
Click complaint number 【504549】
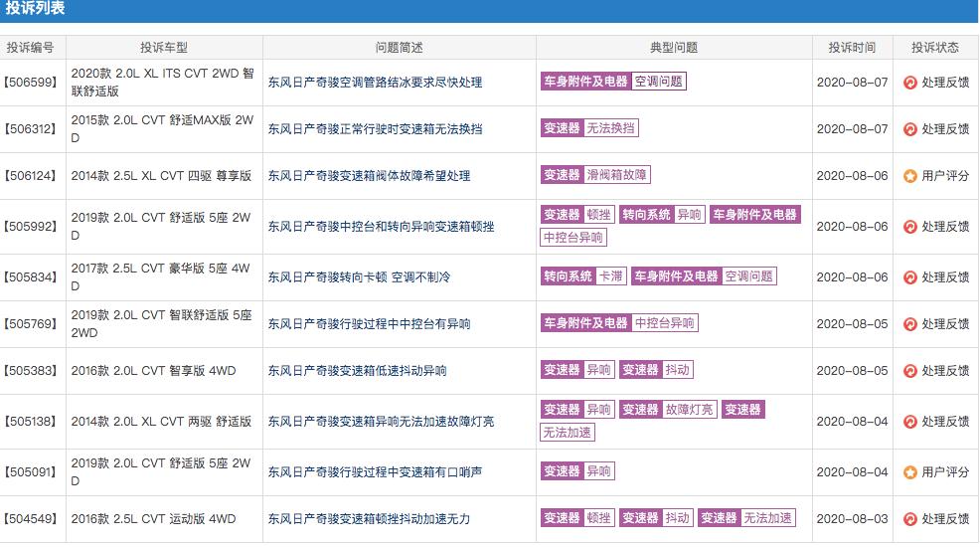30,519
